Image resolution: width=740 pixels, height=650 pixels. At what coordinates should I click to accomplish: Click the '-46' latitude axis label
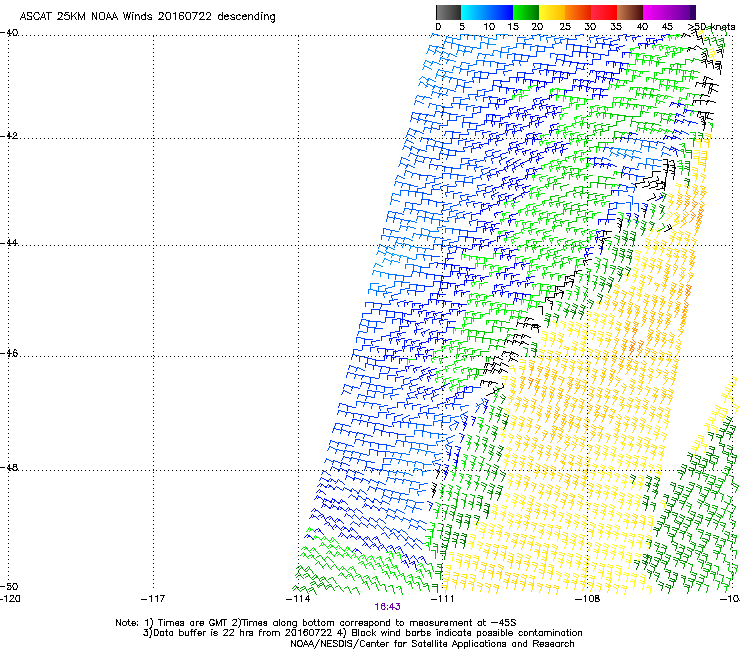9,353
